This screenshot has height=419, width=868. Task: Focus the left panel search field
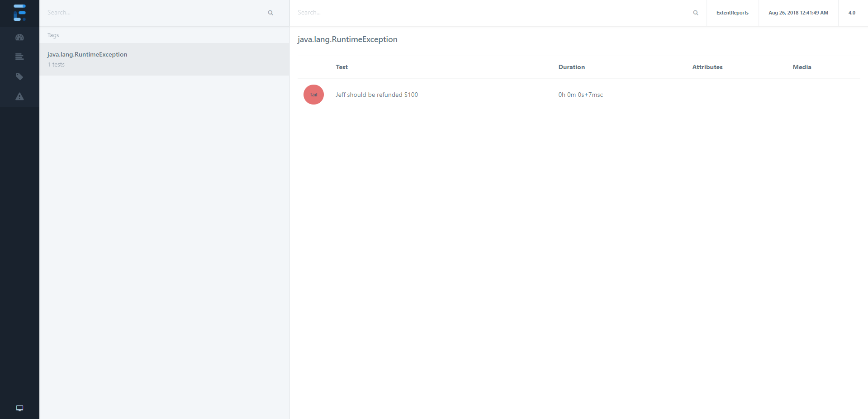(154, 13)
